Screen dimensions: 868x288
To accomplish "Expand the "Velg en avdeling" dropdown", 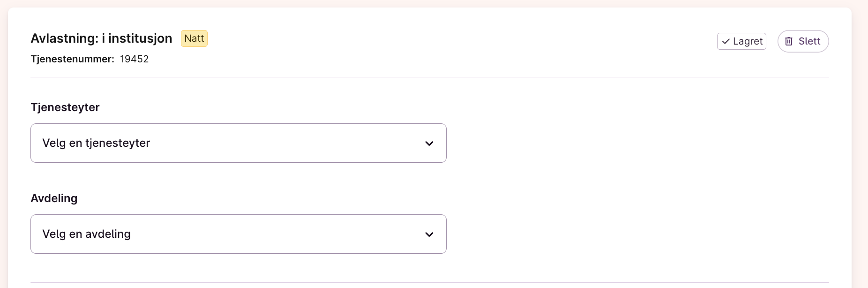I will pyautogui.click(x=238, y=234).
